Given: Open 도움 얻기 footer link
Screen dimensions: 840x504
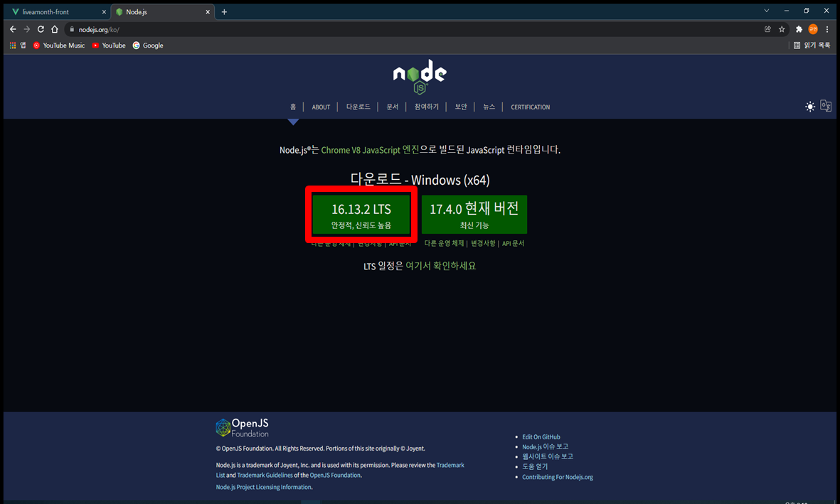Looking at the screenshot, I should pyautogui.click(x=535, y=466).
